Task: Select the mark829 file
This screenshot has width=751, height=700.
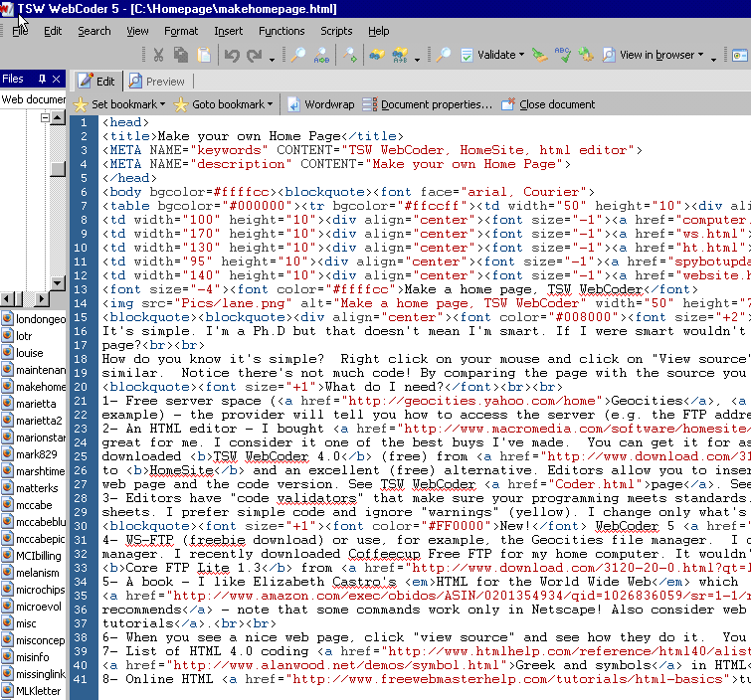Action: [x=30, y=453]
